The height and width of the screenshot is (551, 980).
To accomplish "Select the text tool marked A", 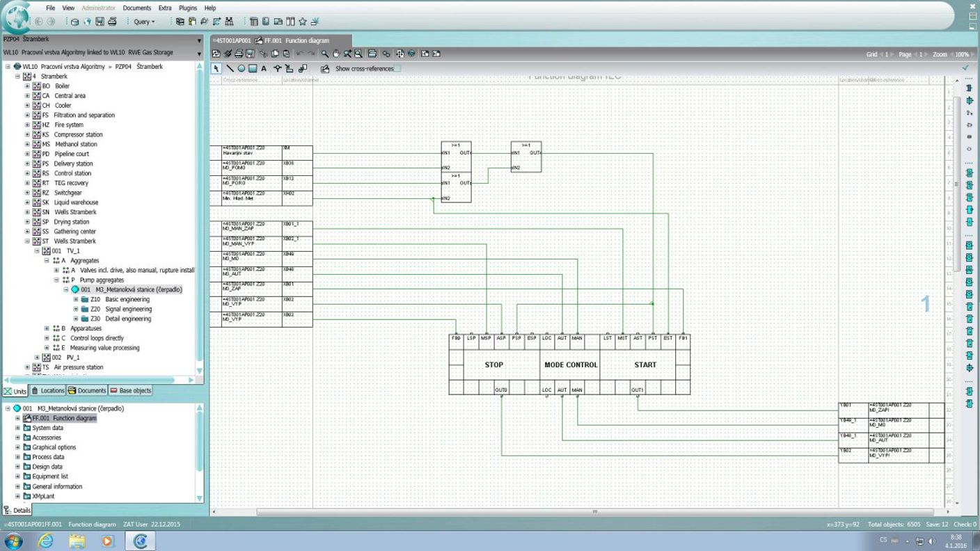I will pos(264,69).
